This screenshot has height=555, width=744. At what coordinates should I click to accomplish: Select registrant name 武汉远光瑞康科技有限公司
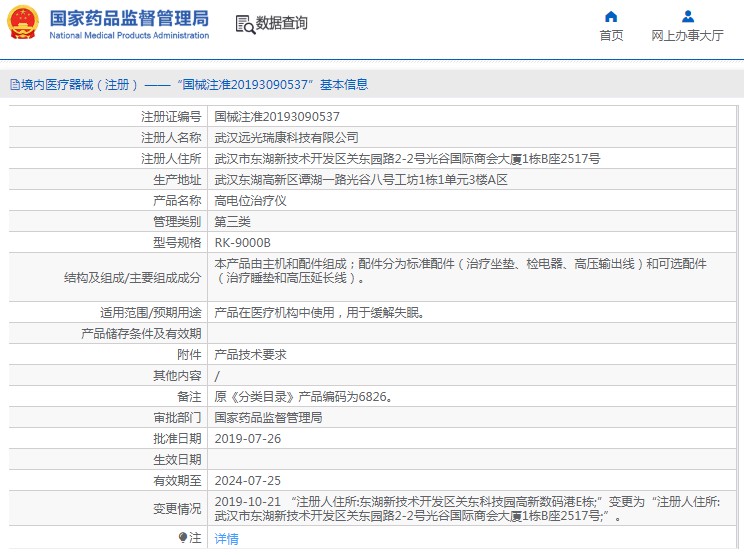click(x=286, y=138)
